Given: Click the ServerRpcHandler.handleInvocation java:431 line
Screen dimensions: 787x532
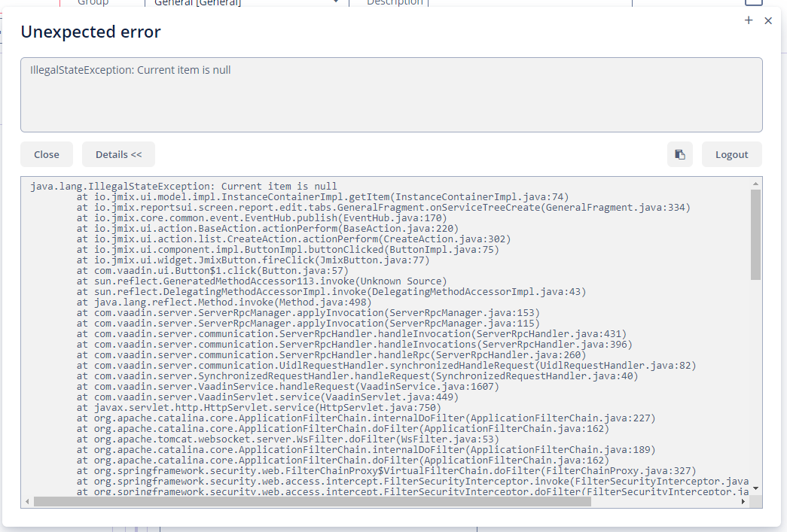Looking at the screenshot, I should pyautogui.click(x=352, y=334).
